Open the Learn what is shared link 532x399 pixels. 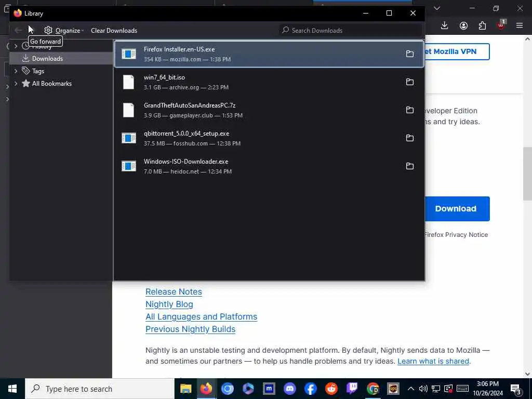pos(433,361)
